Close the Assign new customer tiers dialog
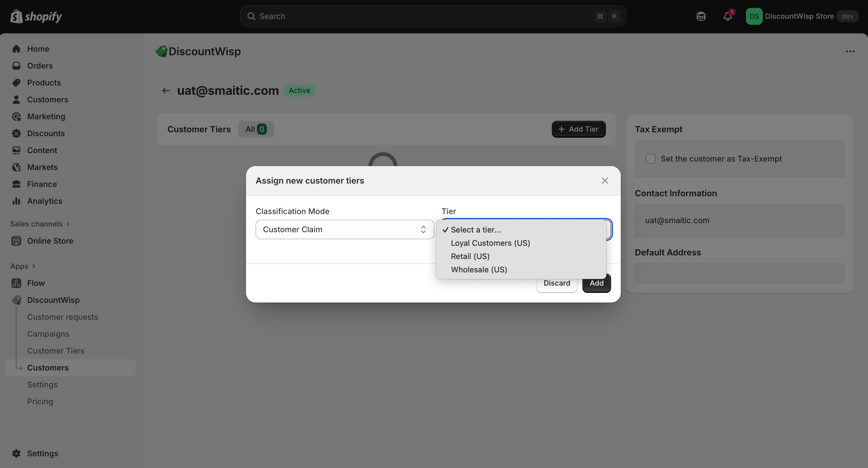The height and width of the screenshot is (468, 868). coord(605,181)
